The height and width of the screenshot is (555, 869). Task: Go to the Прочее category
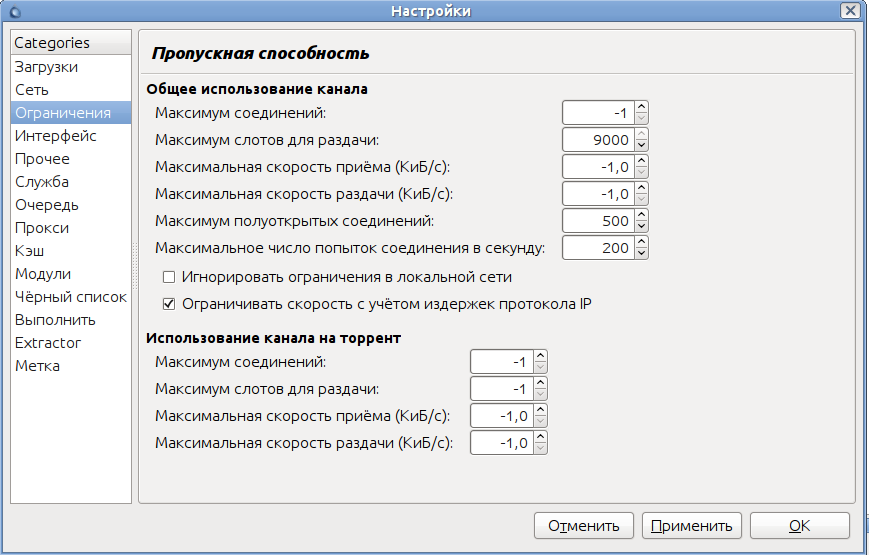[71, 159]
